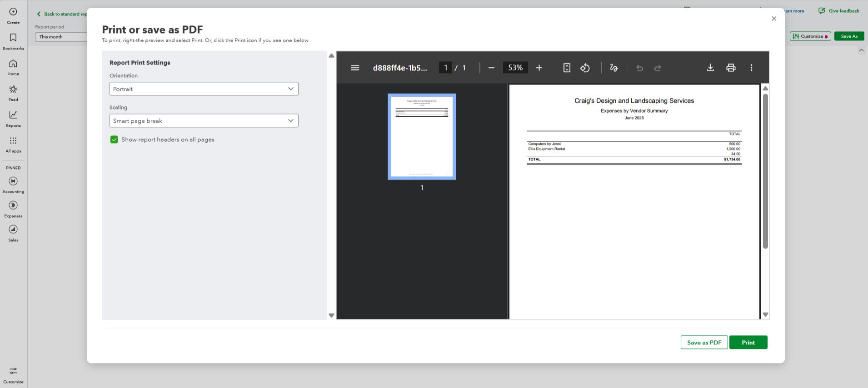The image size is (868, 388).
Task: Open the PDF viewer hamburger sidebar menu
Action: tap(355, 68)
